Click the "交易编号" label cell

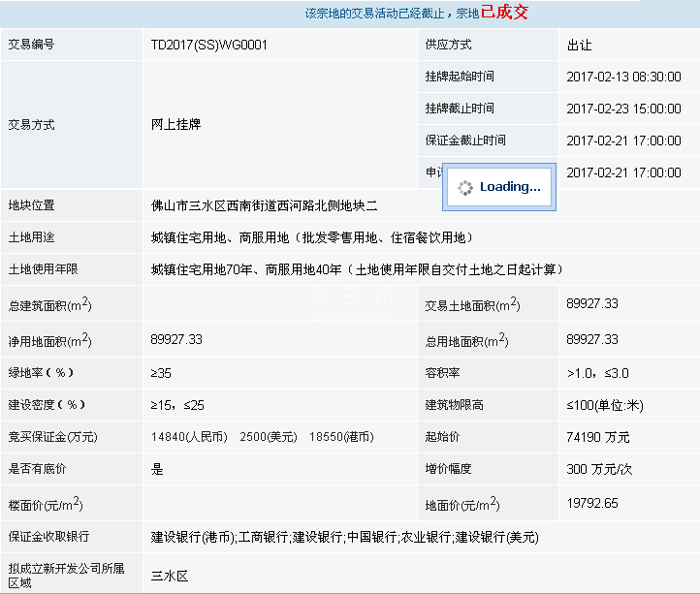click(32, 45)
